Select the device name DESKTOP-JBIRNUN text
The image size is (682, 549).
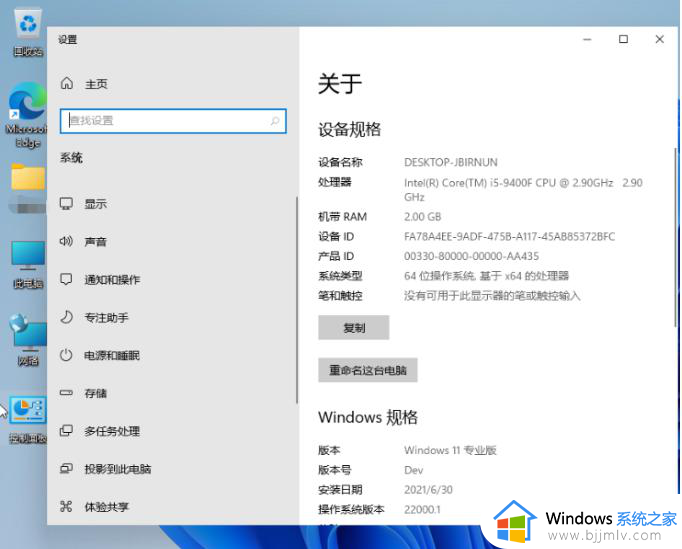click(x=451, y=162)
